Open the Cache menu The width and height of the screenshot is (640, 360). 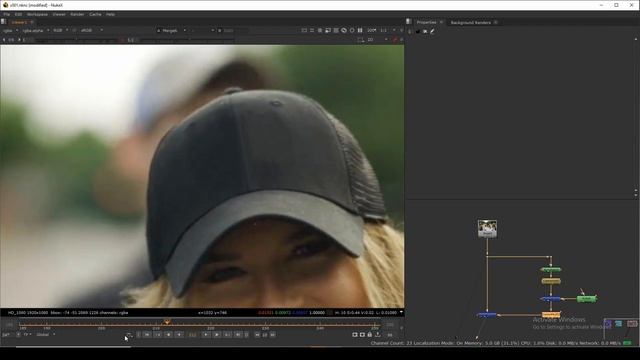[x=95, y=14]
